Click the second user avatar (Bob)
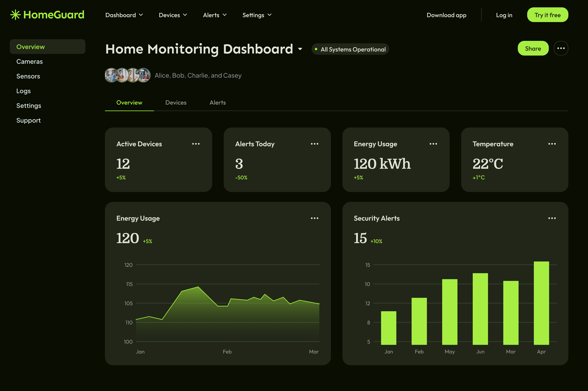Viewport: 588px width, 391px height. (x=122, y=75)
